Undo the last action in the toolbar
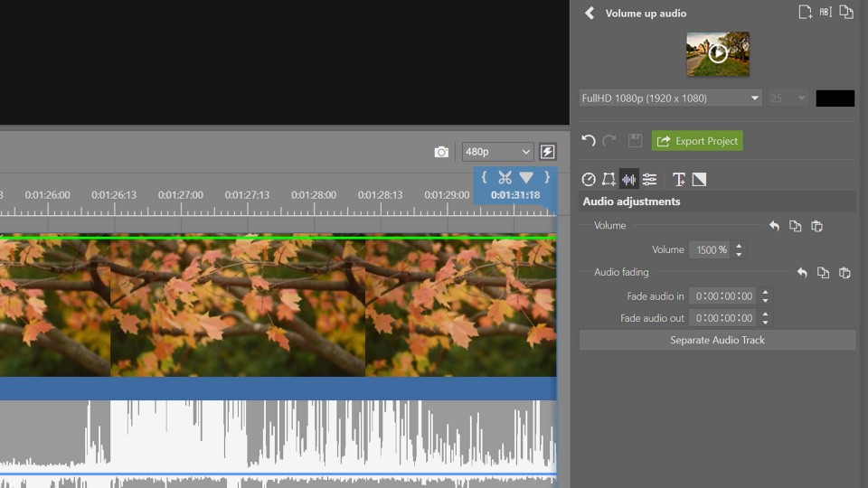The image size is (868, 488). pyautogui.click(x=589, y=141)
